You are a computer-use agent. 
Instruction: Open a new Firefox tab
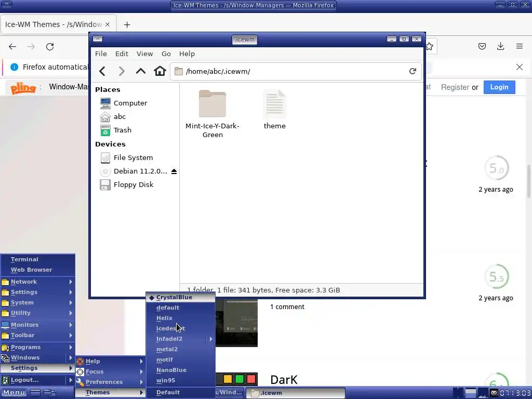127,25
